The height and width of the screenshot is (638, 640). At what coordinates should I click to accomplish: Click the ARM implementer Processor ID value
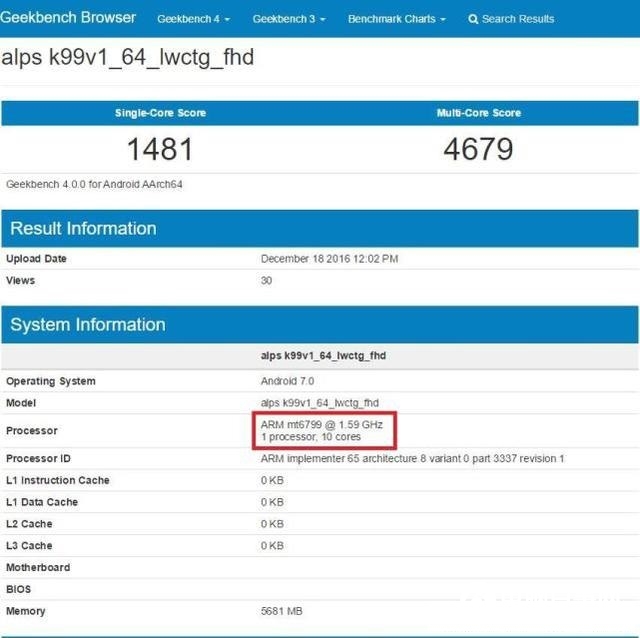tap(412, 458)
